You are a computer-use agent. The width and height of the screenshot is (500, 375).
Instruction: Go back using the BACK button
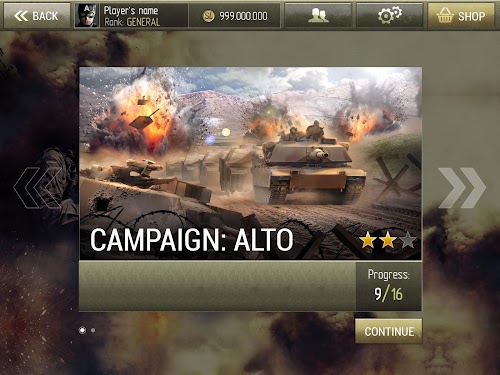coord(37,16)
